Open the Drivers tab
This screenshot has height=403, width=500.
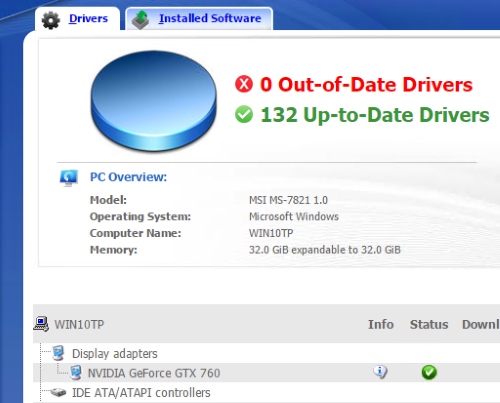coord(77,19)
